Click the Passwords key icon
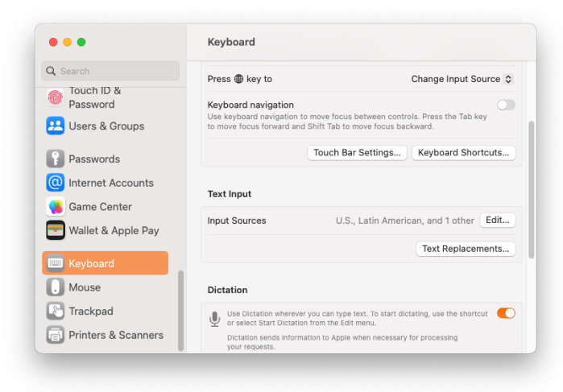Screen dimensions: 563x392 point(56,159)
